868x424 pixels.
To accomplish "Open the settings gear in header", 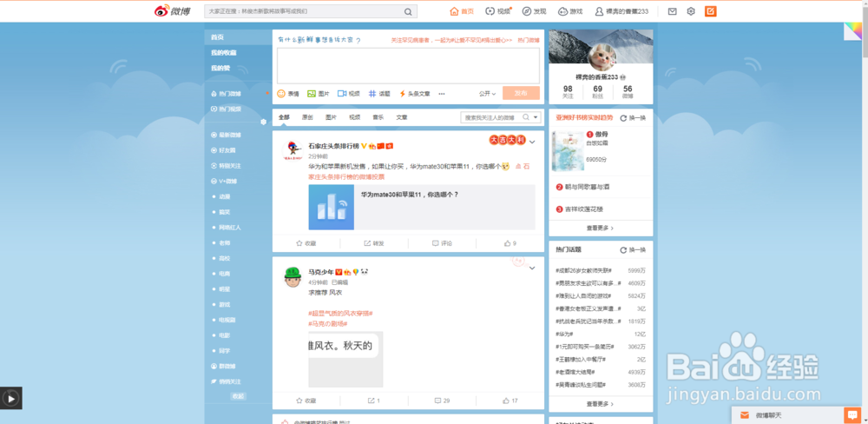I will pos(691,11).
